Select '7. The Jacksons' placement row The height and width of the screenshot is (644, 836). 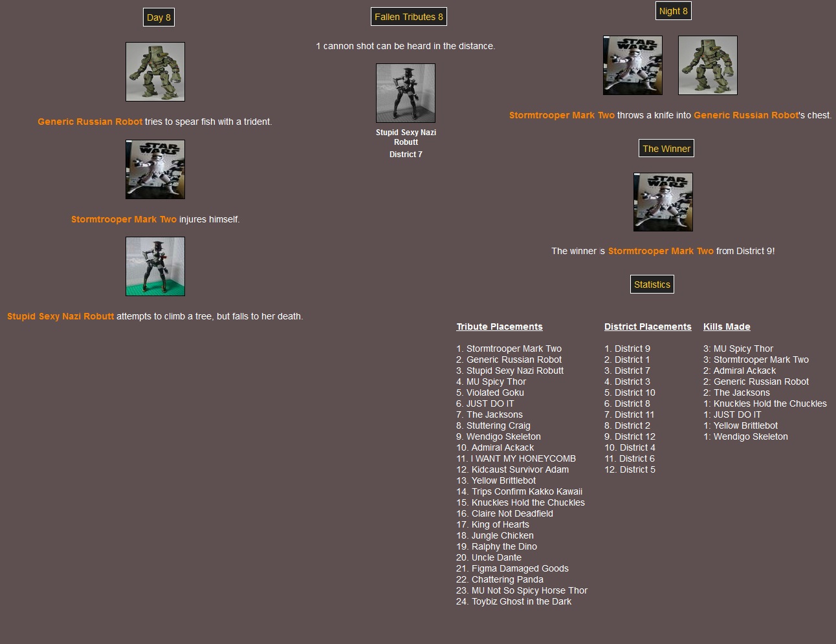[489, 414]
